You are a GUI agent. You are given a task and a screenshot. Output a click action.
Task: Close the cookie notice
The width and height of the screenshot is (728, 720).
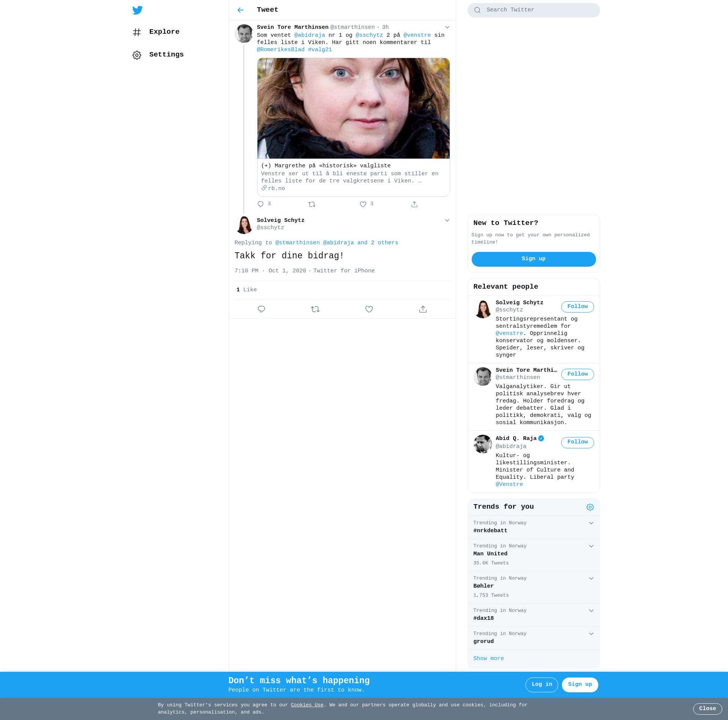tap(707, 709)
